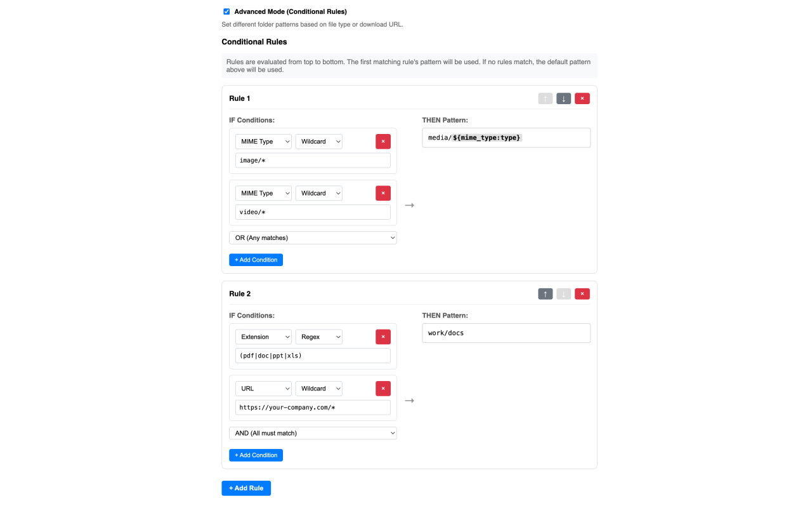The image size is (812, 508).
Task: Add a condition to Rule 2
Action: (256, 455)
